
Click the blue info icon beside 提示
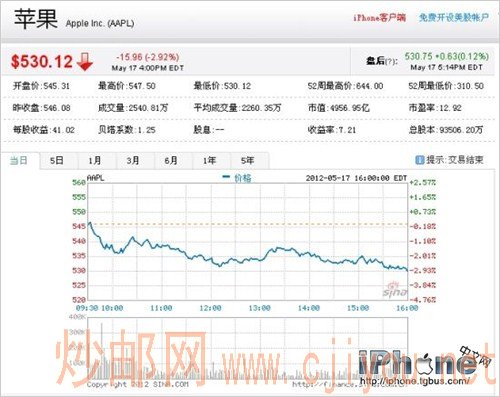pos(420,160)
